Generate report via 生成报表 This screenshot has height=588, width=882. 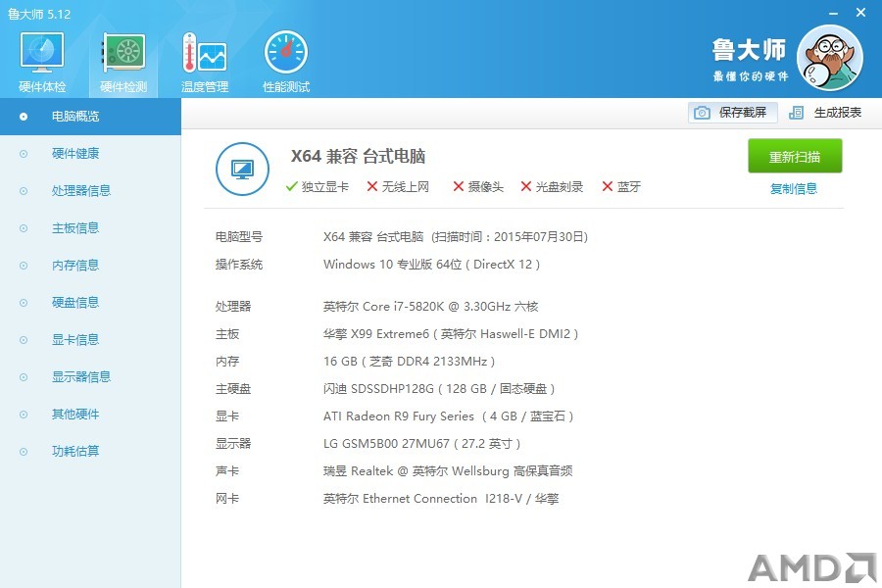[x=825, y=113]
